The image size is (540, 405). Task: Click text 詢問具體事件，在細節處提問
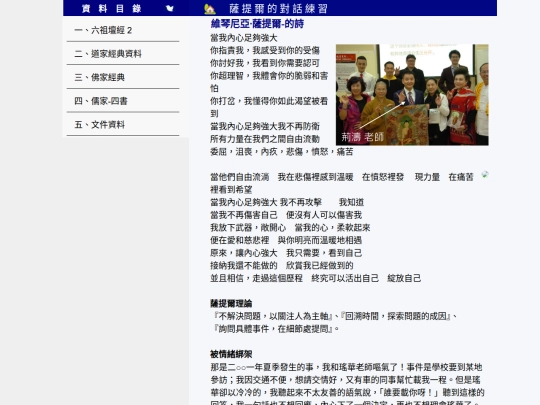[273, 329]
